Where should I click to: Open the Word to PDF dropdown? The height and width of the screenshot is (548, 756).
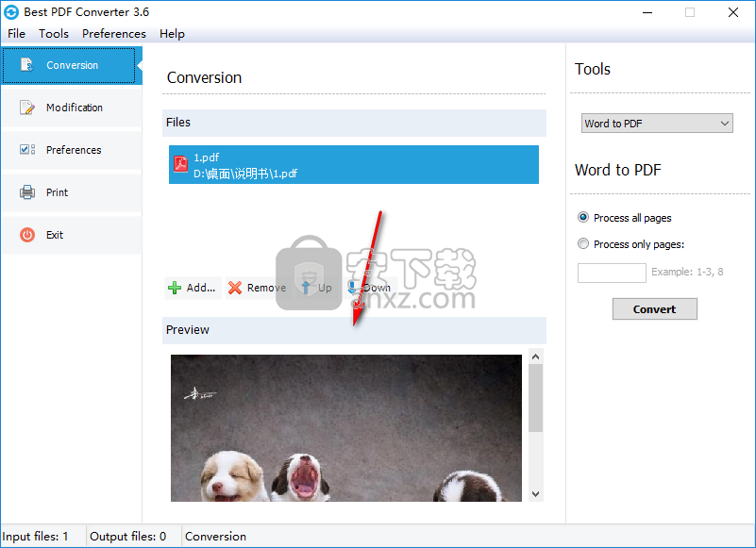(x=657, y=124)
